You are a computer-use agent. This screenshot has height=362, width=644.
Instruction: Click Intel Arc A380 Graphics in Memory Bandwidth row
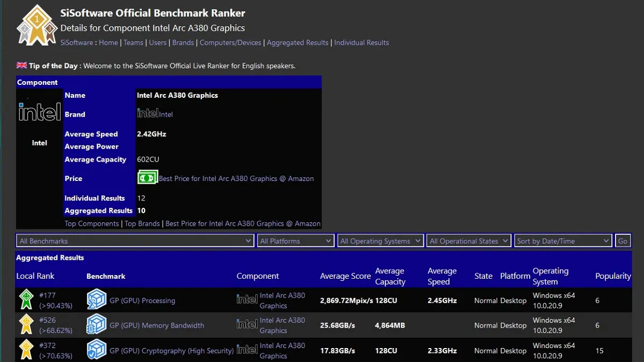pyautogui.click(x=282, y=325)
